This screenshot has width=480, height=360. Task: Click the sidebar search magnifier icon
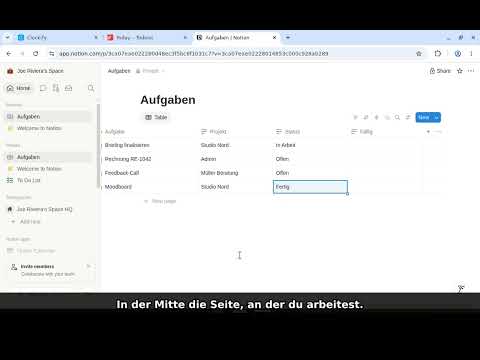tap(91, 88)
